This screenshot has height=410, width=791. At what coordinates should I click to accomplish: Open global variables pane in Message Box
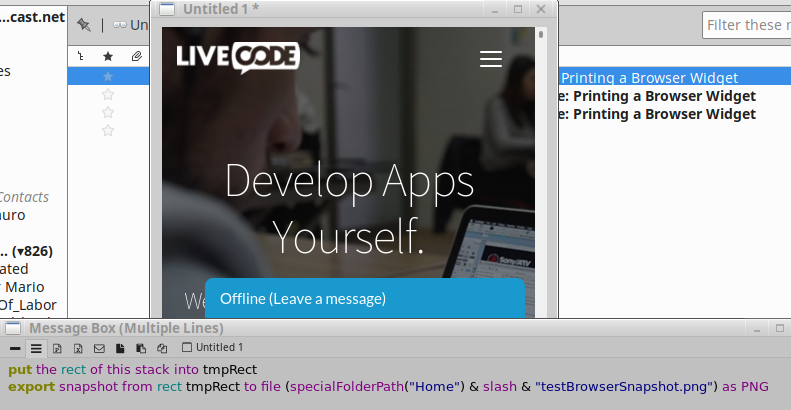(78, 348)
